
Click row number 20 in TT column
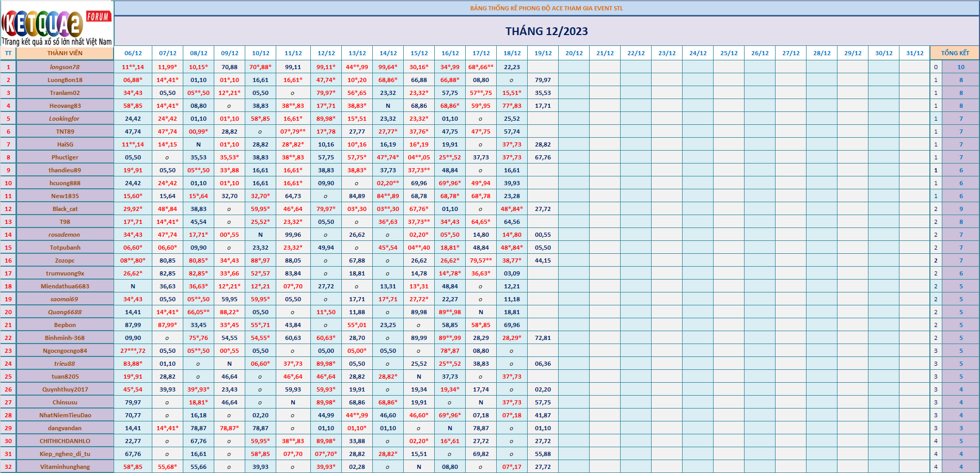[8, 312]
